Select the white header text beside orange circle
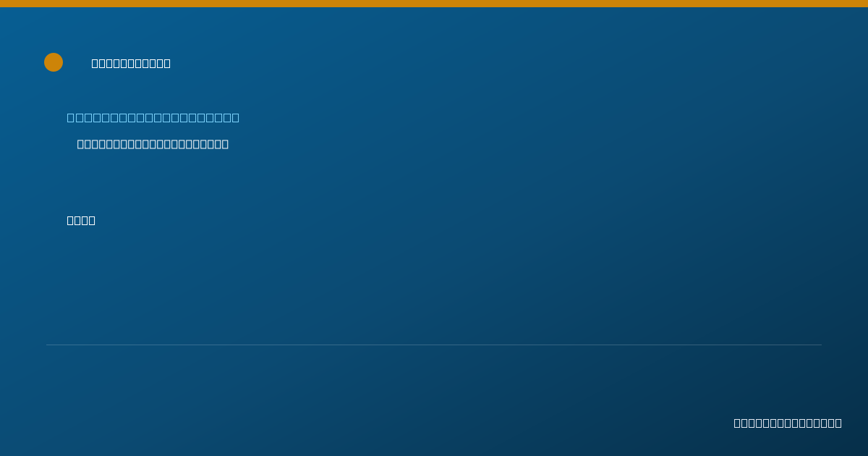This screenshot has width=868, height=456. coord(131,63)
